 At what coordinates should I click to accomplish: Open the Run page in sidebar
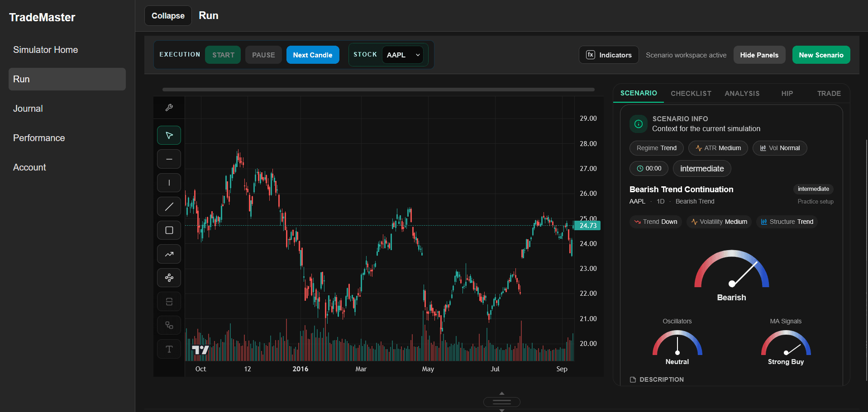[67, 79]
